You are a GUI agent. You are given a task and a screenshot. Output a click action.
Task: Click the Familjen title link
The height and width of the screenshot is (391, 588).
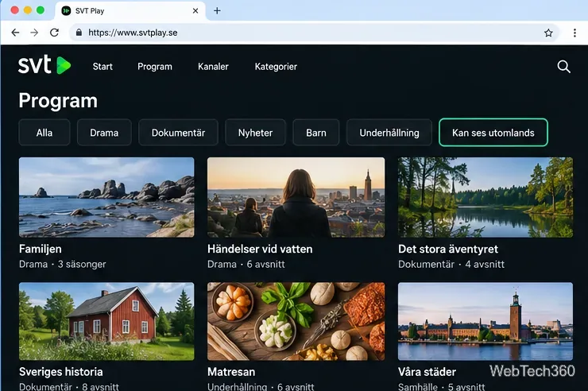40,249
